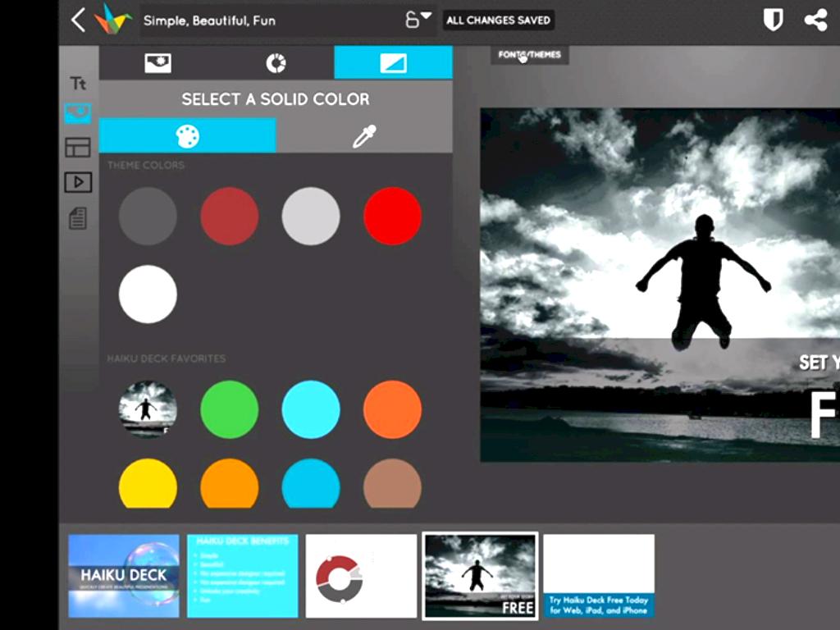840x630 pixels.
Task: Choose the white theme color swatch
Action: tap(148, 294)
